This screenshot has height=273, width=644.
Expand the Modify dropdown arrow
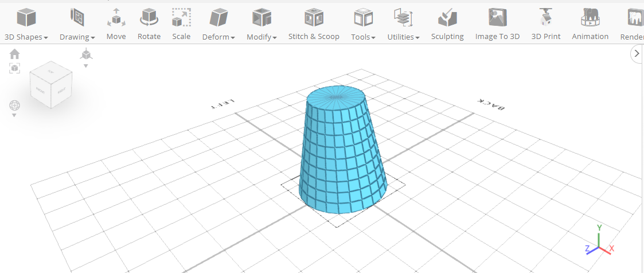(274, 38)
